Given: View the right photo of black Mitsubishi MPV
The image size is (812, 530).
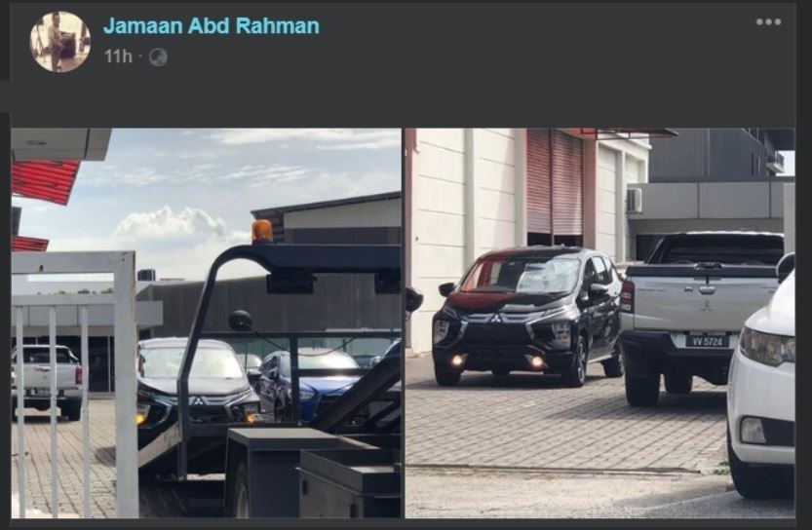Looking at the screenshot, I should (599, 323).
